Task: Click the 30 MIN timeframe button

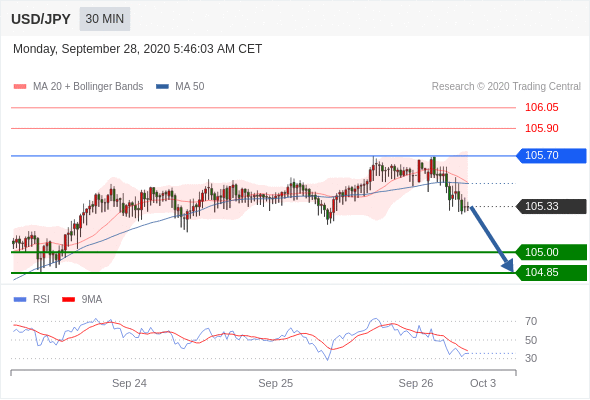Action: point(105,19)
